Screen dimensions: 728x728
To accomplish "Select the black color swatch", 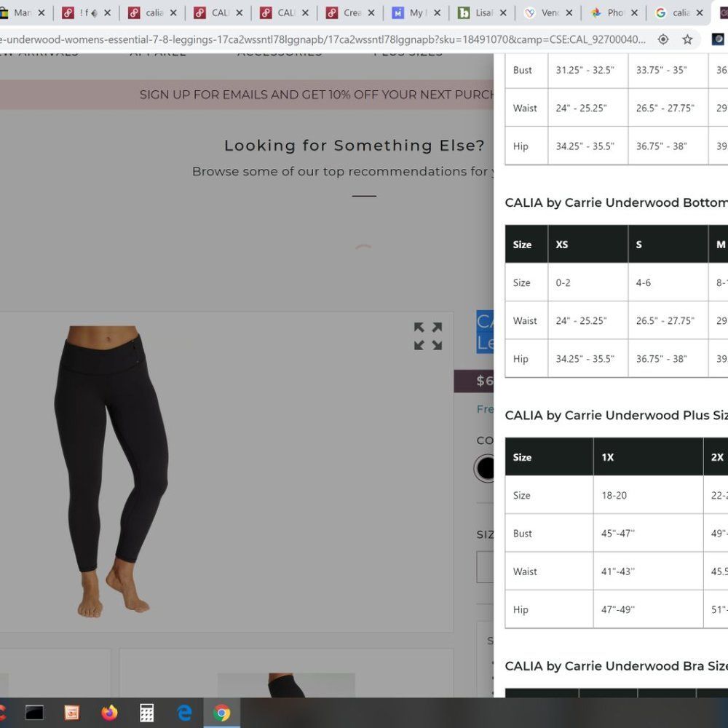I will [x=485, y=468].
